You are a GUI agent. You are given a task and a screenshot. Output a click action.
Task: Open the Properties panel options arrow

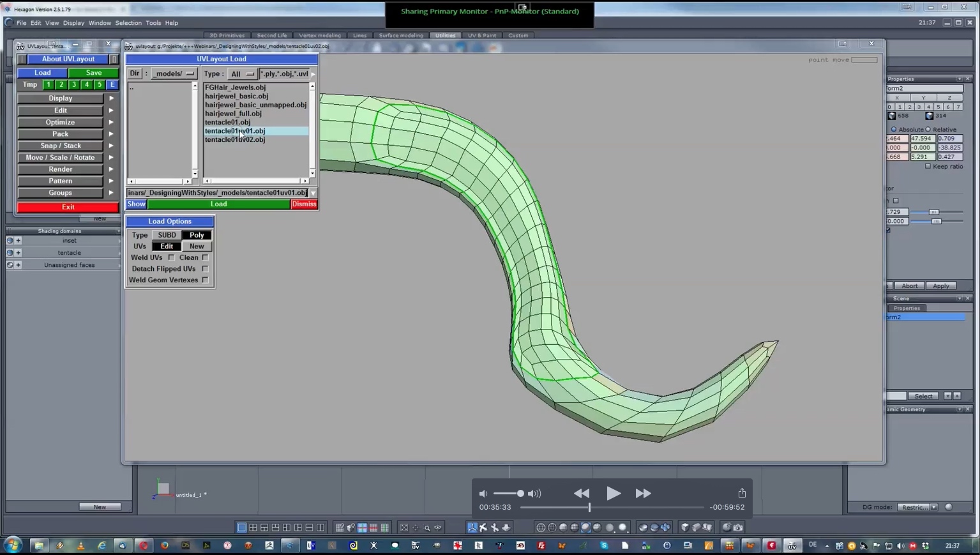[959, 79]
